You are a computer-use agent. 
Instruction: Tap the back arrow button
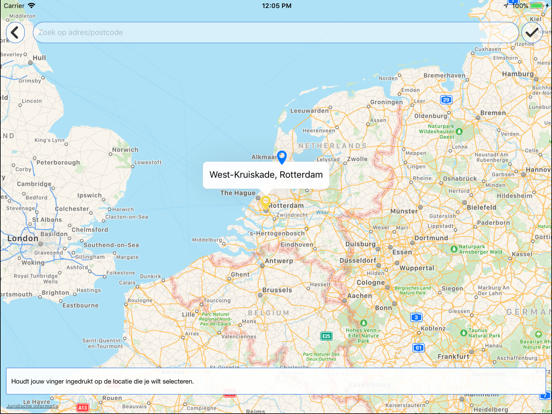(15, 33)
